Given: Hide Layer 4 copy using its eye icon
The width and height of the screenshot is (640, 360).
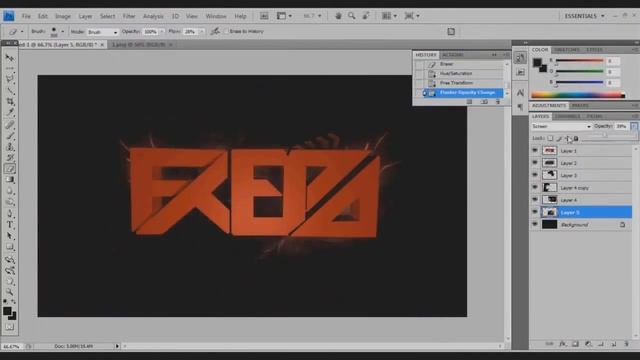Looking at the screenshot, I should point(535,187).
